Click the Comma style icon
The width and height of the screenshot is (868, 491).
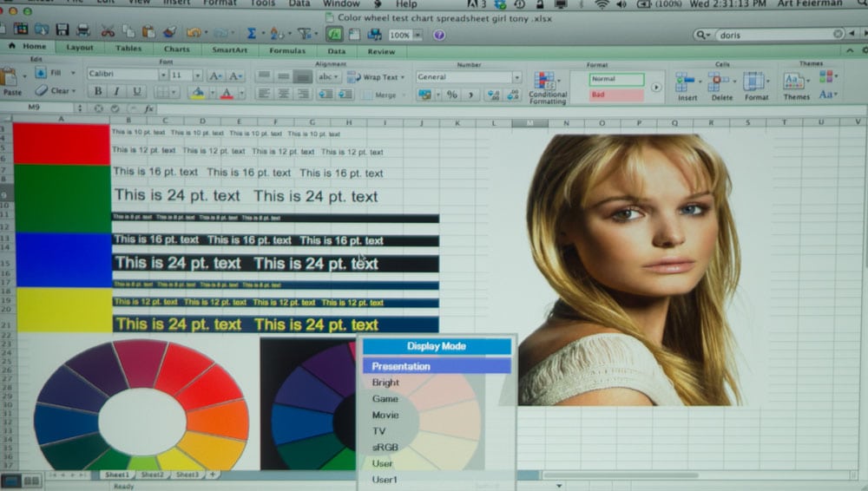[x=470, y=95]
